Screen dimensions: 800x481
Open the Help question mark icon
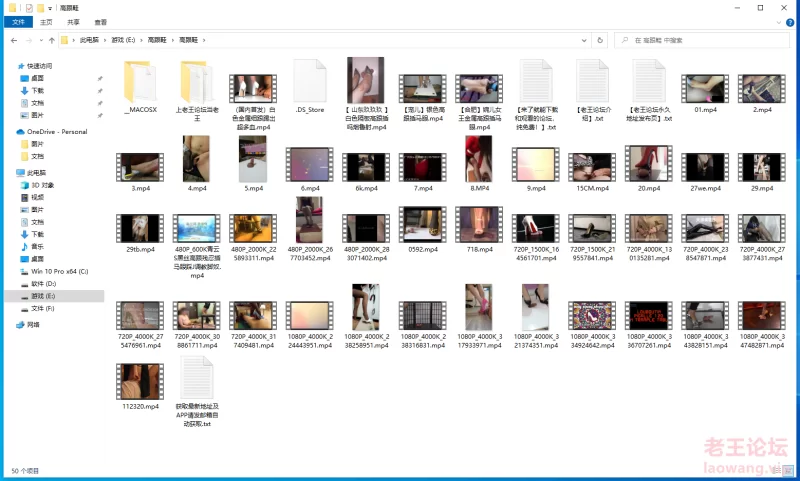(x=790, y=22)
